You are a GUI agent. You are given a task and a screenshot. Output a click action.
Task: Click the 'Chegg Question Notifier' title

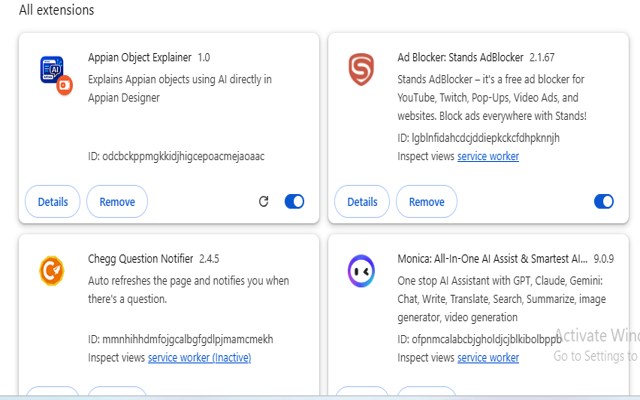pyautogui.click(x=140, y=259)
